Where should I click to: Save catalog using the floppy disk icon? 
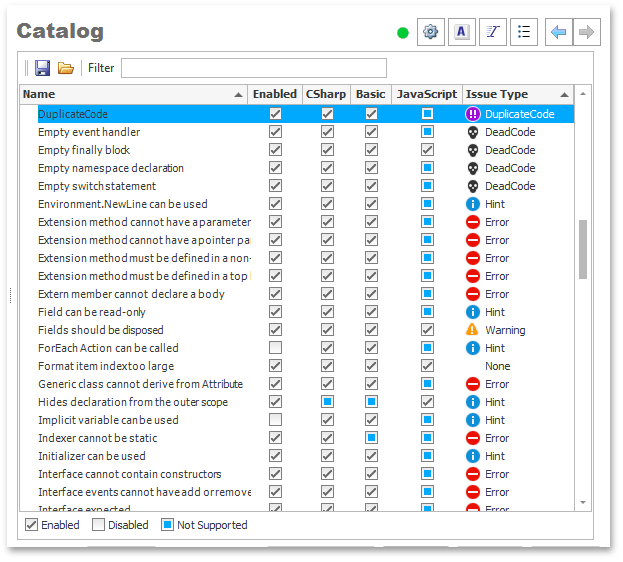[x=43, y=68]
